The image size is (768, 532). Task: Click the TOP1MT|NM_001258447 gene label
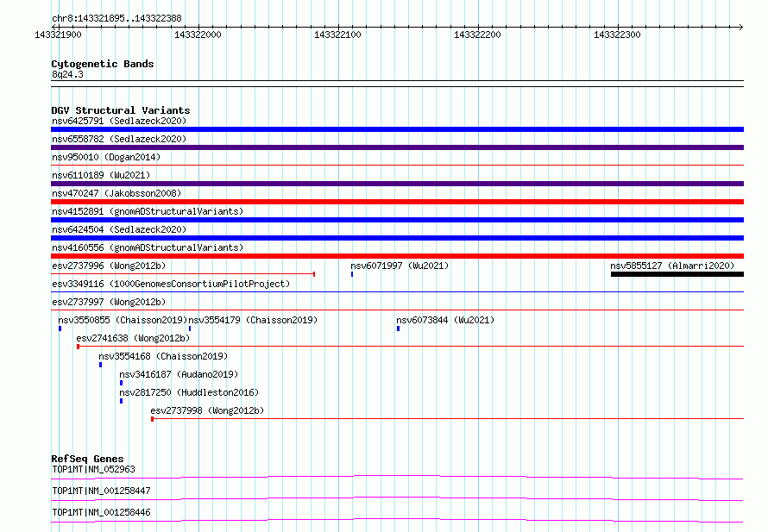pyautogui.click(x=101, y=491)
